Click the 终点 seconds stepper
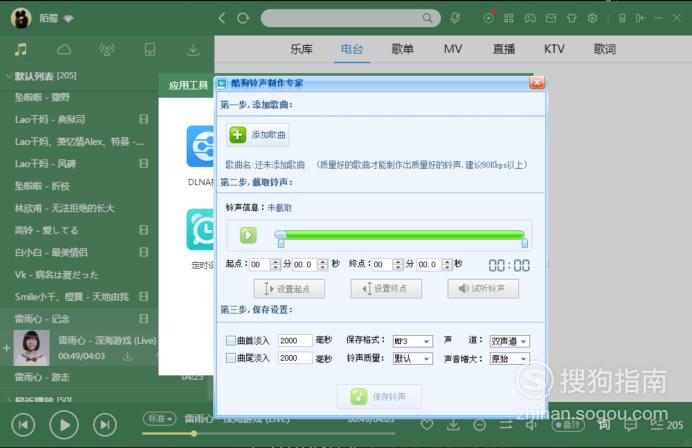This screenshot has height=448, width=692. (448, 264)
